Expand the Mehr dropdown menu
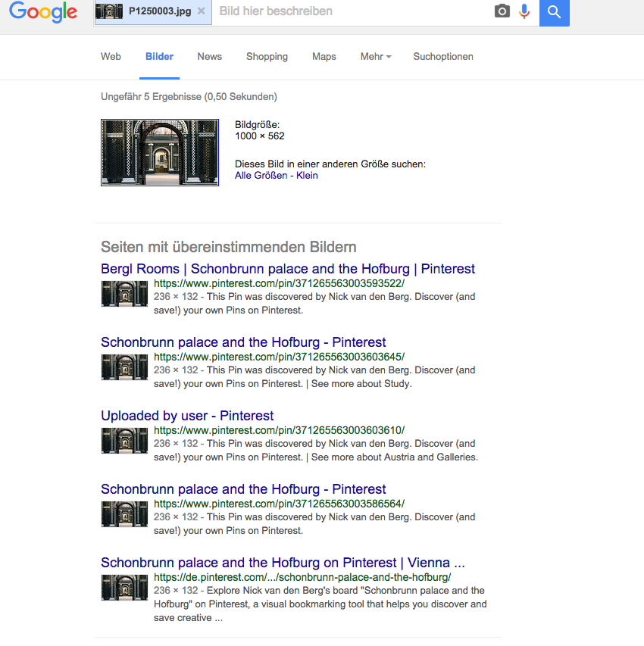 pyautogui.click(x=376, y=57)
